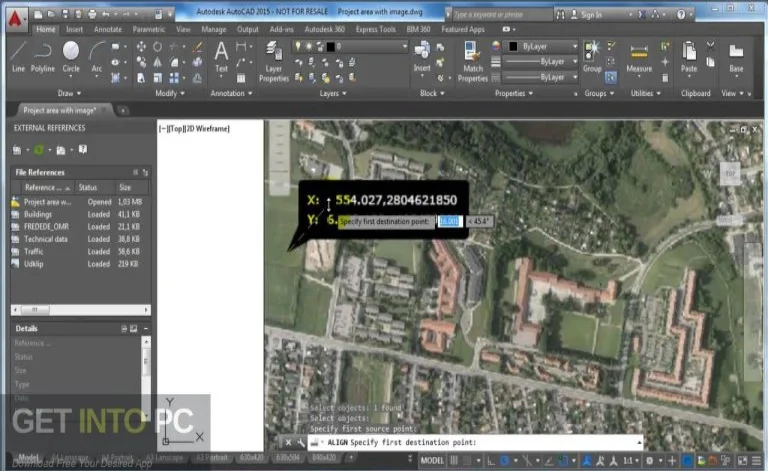Click the customization menu icon in status bar
The height and width of the screenshot is (471, 768).
(x=757, y=460)
